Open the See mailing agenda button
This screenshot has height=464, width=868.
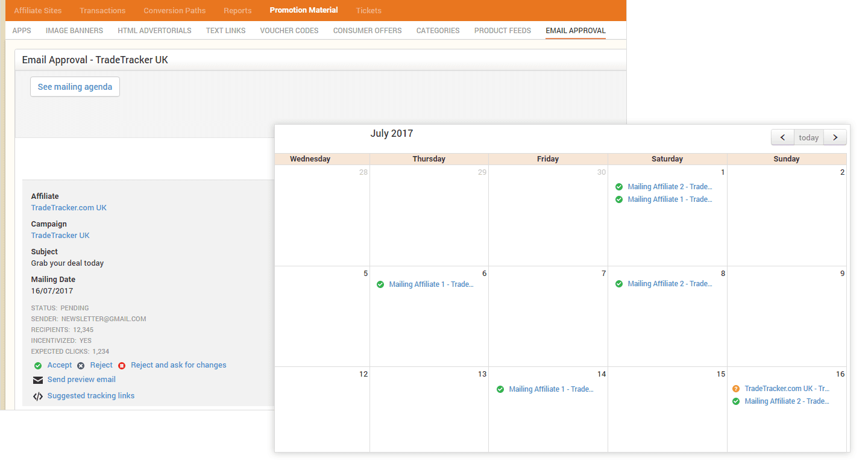pos(75,87)
